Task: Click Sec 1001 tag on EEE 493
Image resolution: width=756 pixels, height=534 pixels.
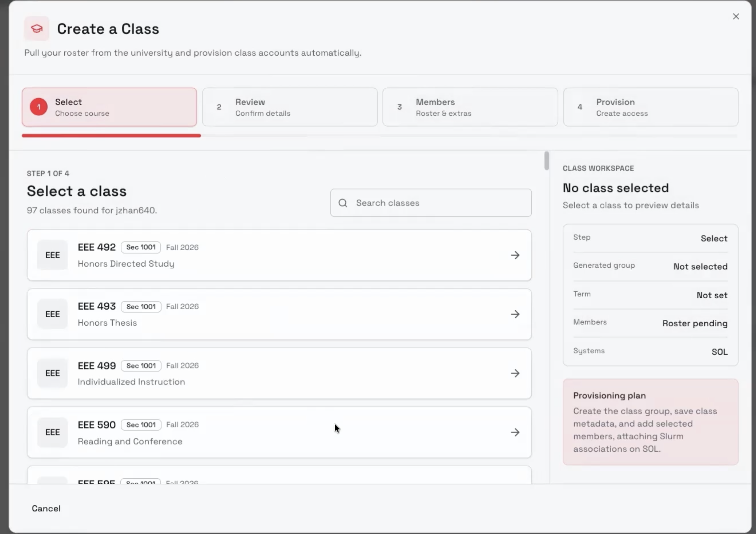Action: pyautogui.click(x=141, y=307)
